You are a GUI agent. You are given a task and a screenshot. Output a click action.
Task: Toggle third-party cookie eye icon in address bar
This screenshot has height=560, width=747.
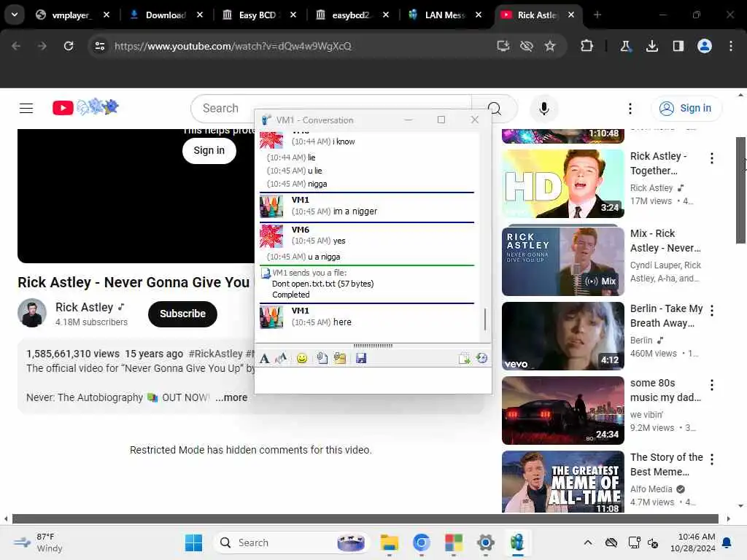(527, 46)
